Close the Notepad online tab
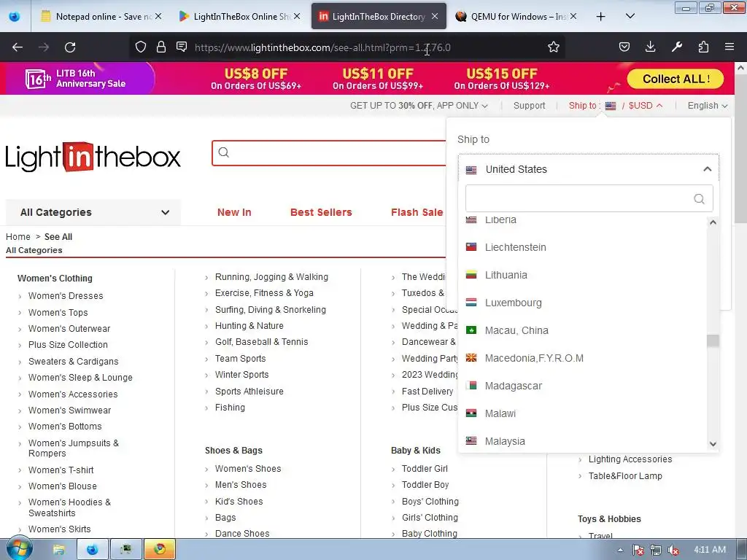 coord(158,16)
